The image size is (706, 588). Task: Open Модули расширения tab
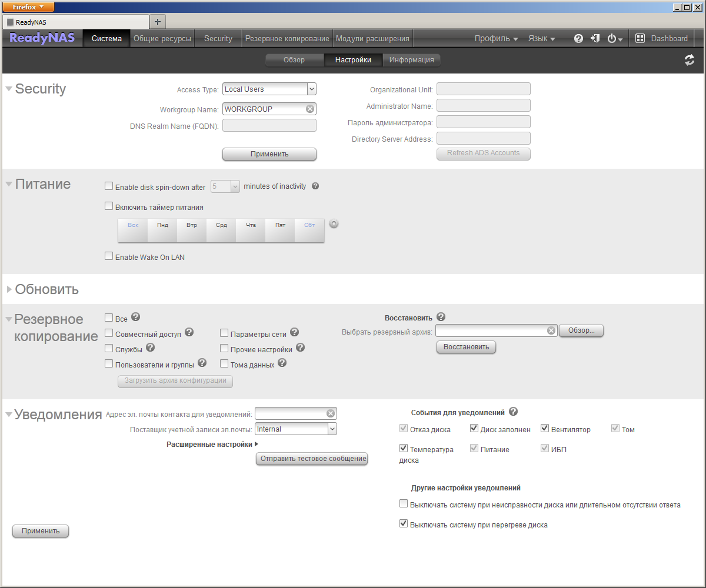point(372,38)
